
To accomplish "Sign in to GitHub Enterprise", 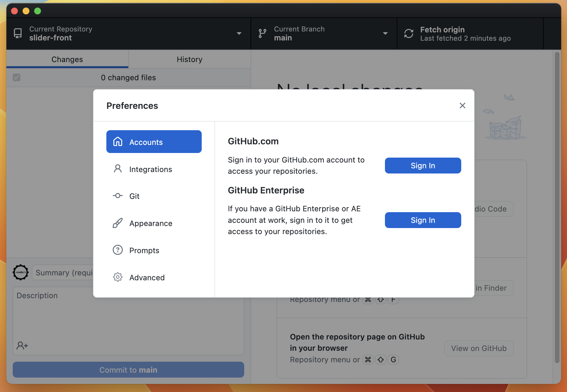I will [x=423, y=220].
